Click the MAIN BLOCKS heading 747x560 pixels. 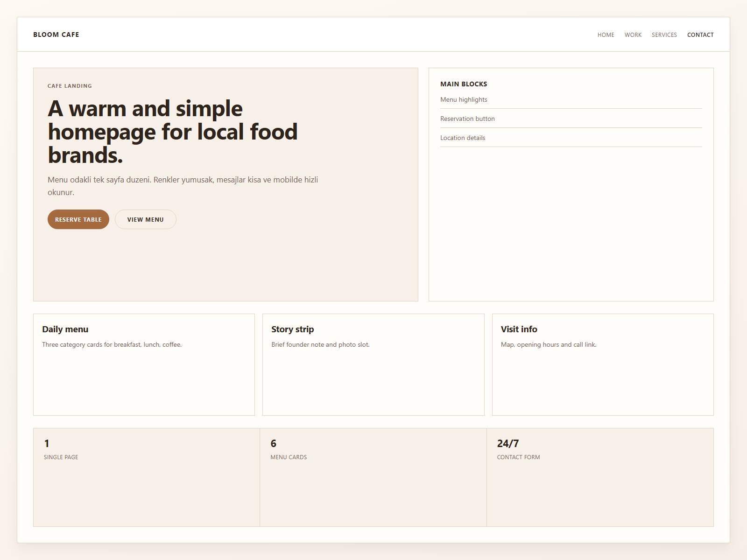pyautogui.click(x=464, y=84)
